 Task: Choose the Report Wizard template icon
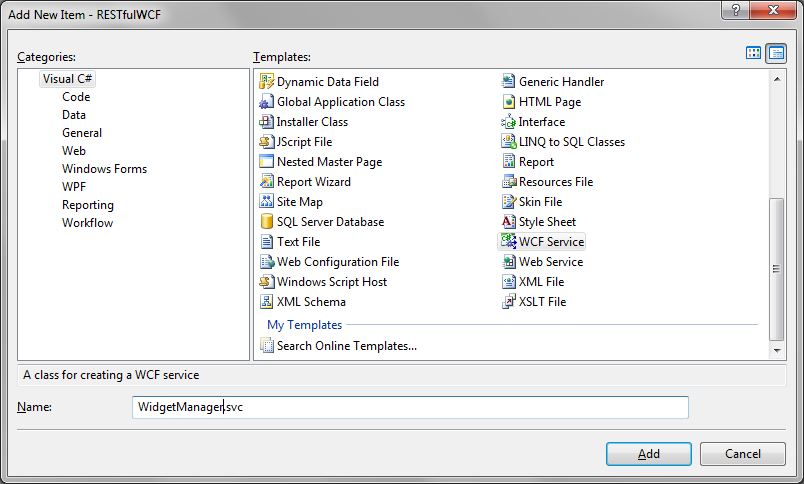click(267, 182)
